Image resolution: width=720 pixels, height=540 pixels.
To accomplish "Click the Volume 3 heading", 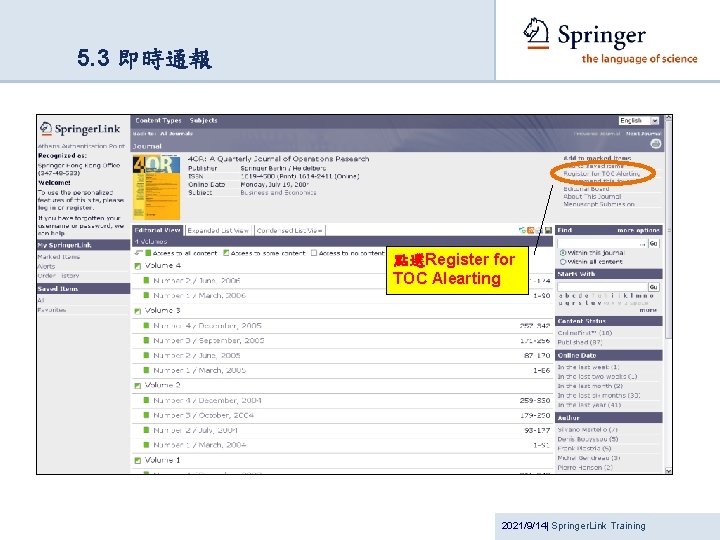I will tap(163, 310).
